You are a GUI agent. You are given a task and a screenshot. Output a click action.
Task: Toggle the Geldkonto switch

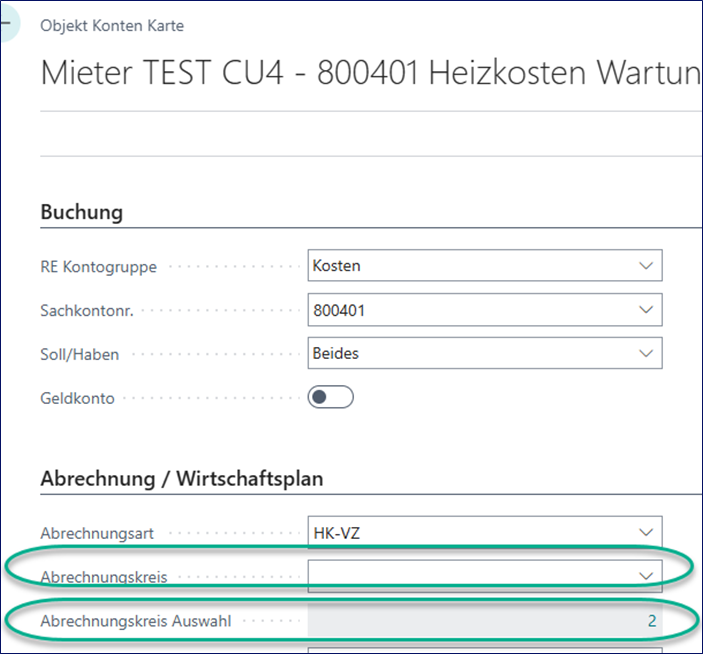(x=331, y=398)
